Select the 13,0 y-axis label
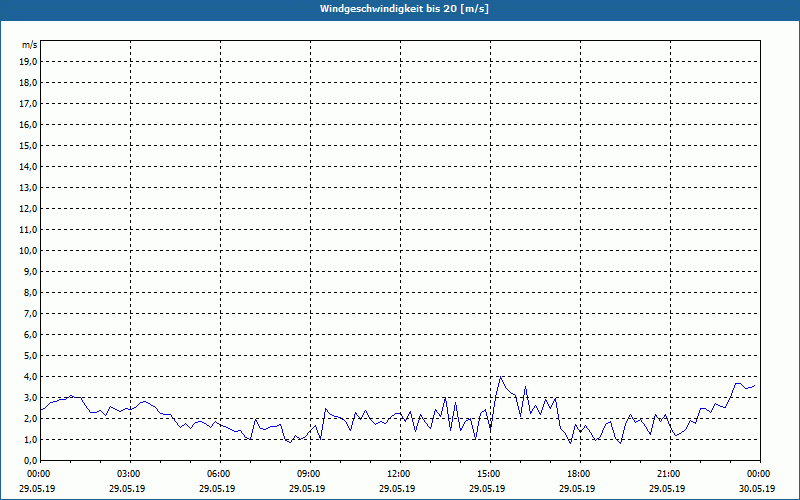The image size is (800, 500). click(29, 187)
